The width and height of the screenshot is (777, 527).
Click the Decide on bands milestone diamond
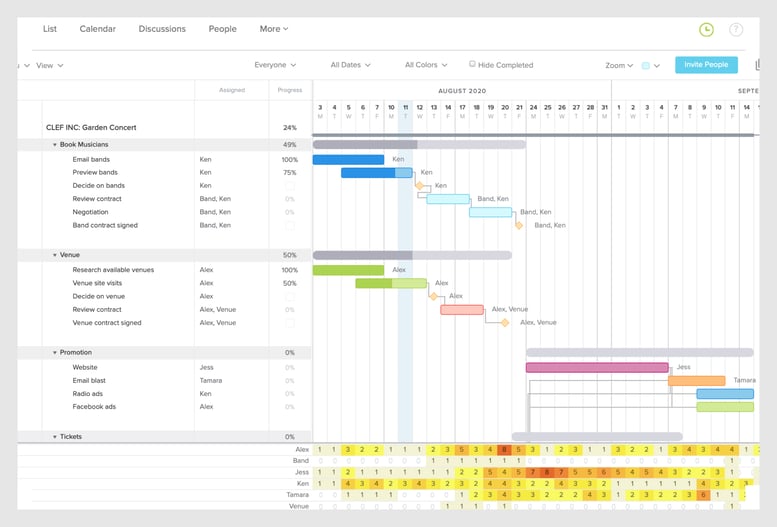420,186
